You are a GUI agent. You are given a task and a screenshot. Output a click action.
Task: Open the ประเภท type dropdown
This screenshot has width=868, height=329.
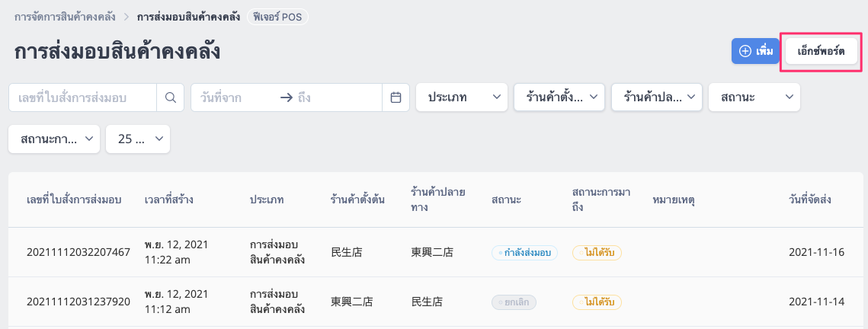point(462,97)
